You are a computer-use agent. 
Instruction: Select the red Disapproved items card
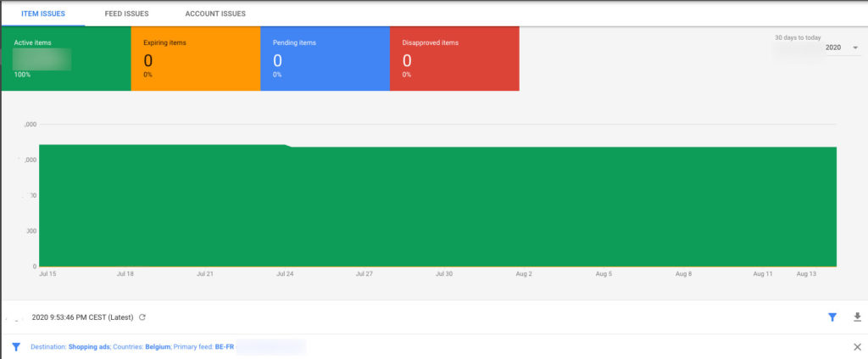pyautogui.click(x=454, y=59)
